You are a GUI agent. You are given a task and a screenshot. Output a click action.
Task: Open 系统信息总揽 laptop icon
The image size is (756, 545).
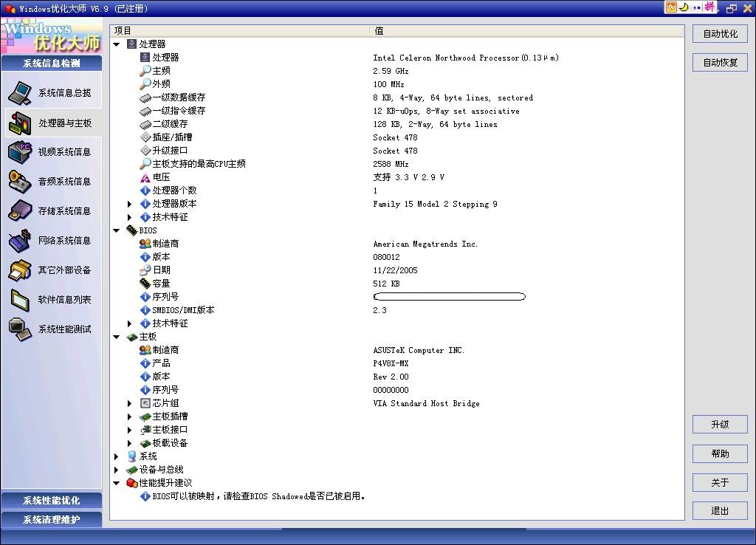tap(20, 93)
